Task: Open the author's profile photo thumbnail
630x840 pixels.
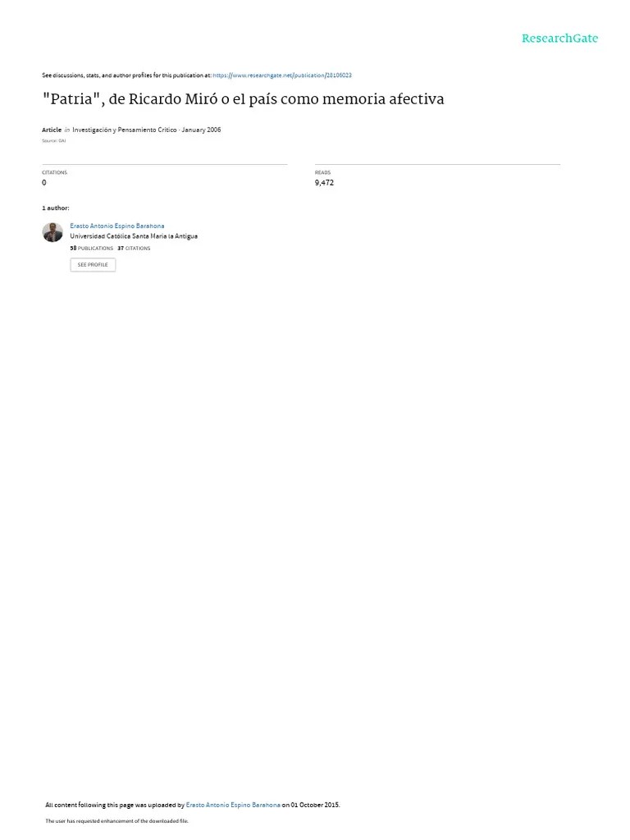Action: click(x=52, y=232)
